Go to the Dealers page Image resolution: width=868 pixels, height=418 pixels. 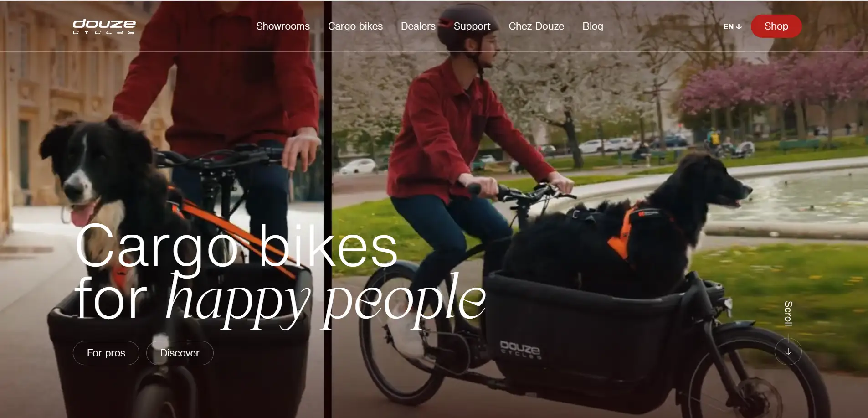(x=418, y=26)
